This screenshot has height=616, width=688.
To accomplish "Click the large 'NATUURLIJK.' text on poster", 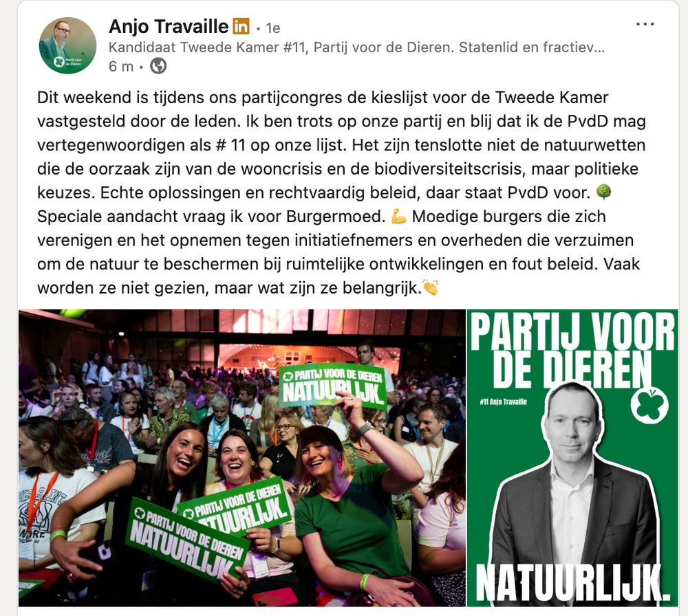I will (572, 583).
